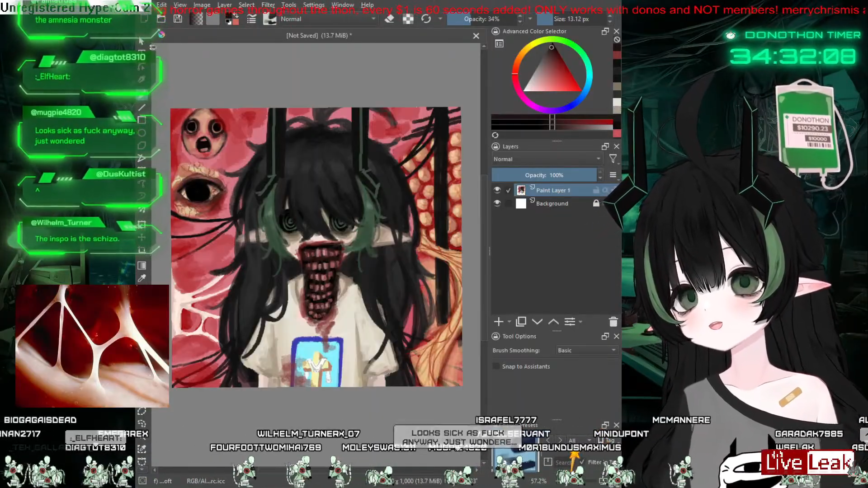Viewport: 868px width, 488px height.
Task: Click the Save document icon in toolbar
Action: (x=178, y=19)
